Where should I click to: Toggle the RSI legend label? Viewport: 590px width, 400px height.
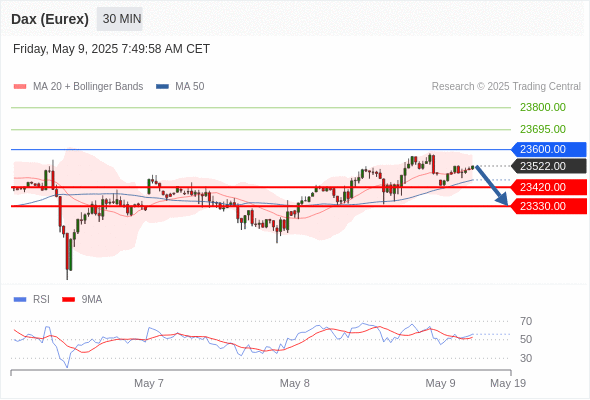tap(41, 300)
